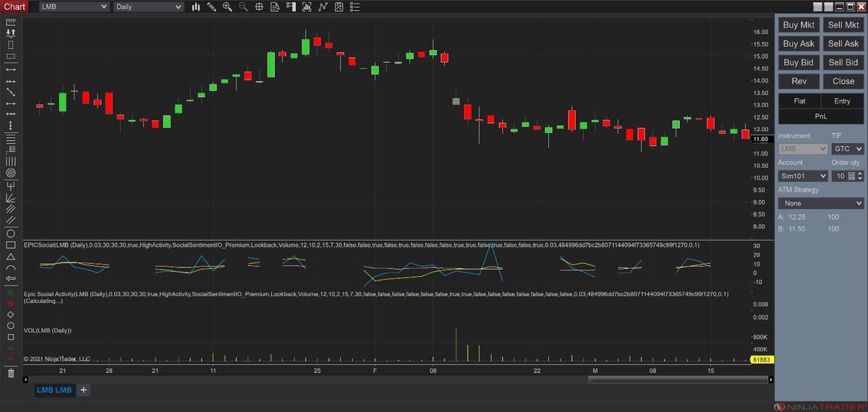Open the Daily interval dropdown
The width and height of the screenshot is (868, 412).
click(148, 7)
